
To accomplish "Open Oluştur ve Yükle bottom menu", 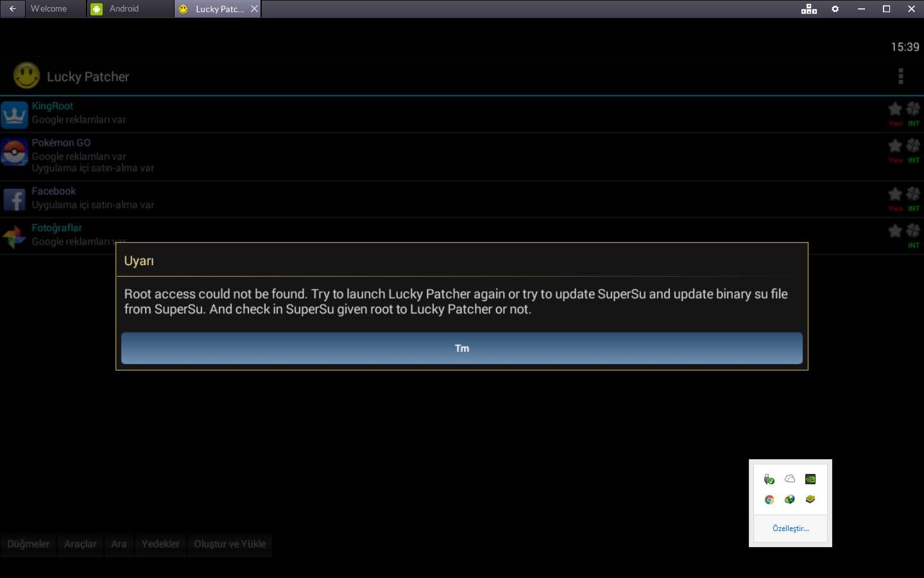I will point(230,544).
